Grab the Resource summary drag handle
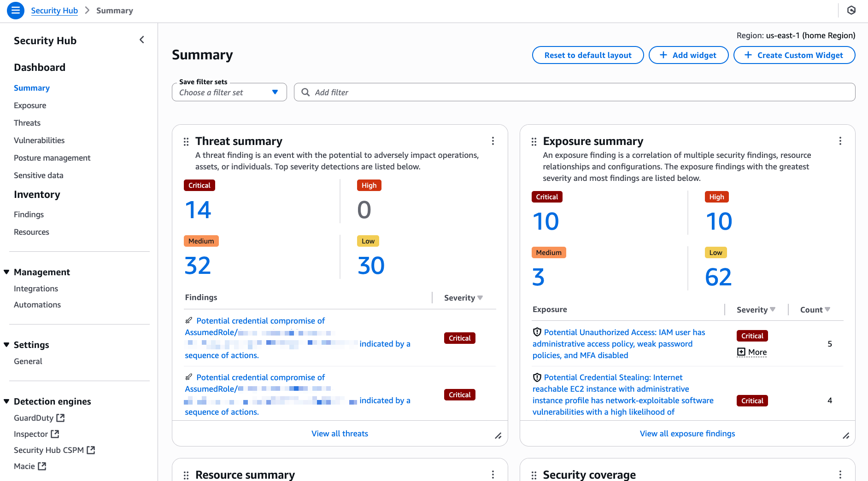The image size is (868, 481). pyautogui.click(x=186, y=475)
